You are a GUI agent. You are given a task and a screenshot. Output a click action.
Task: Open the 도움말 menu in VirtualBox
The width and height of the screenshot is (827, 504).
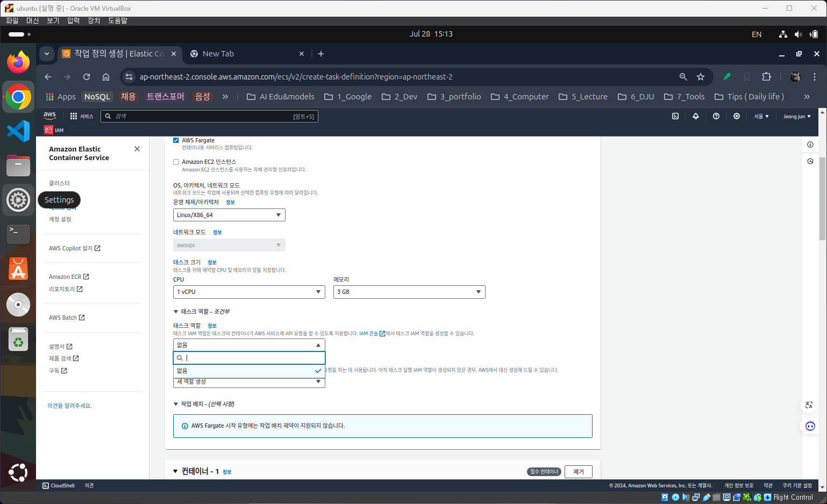(x=118, y=20)
